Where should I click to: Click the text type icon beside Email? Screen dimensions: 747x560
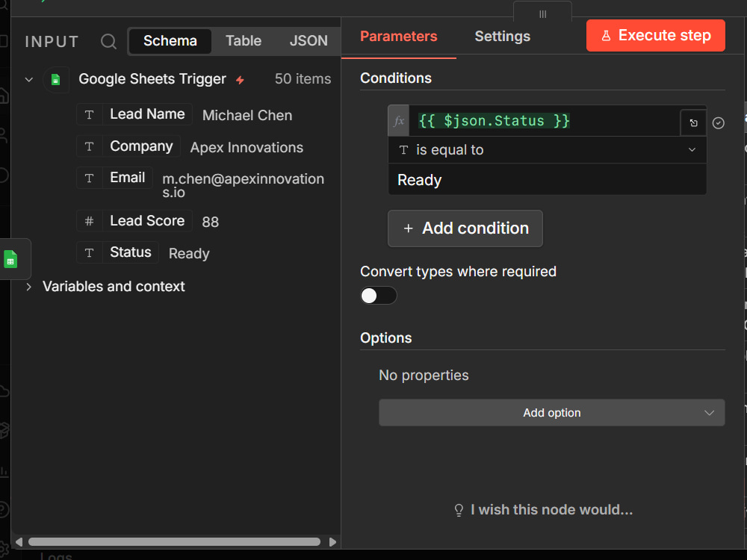tap(89, 178)
